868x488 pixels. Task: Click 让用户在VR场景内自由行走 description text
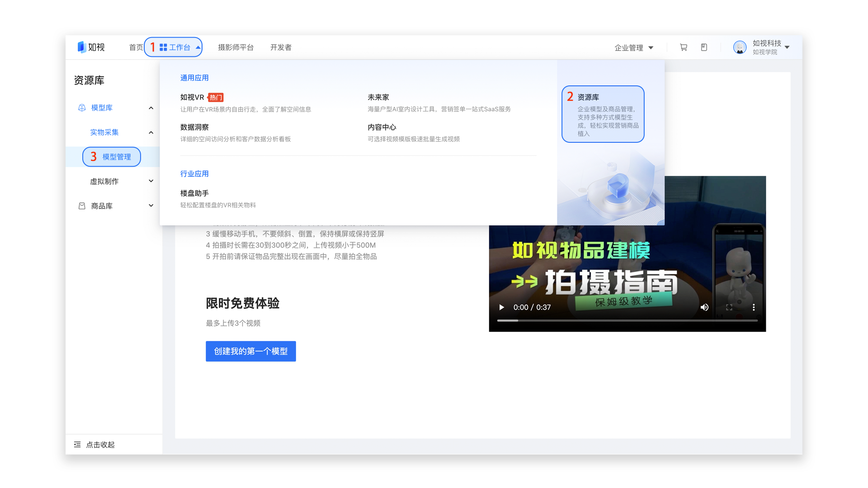click(x=245, y=109)
